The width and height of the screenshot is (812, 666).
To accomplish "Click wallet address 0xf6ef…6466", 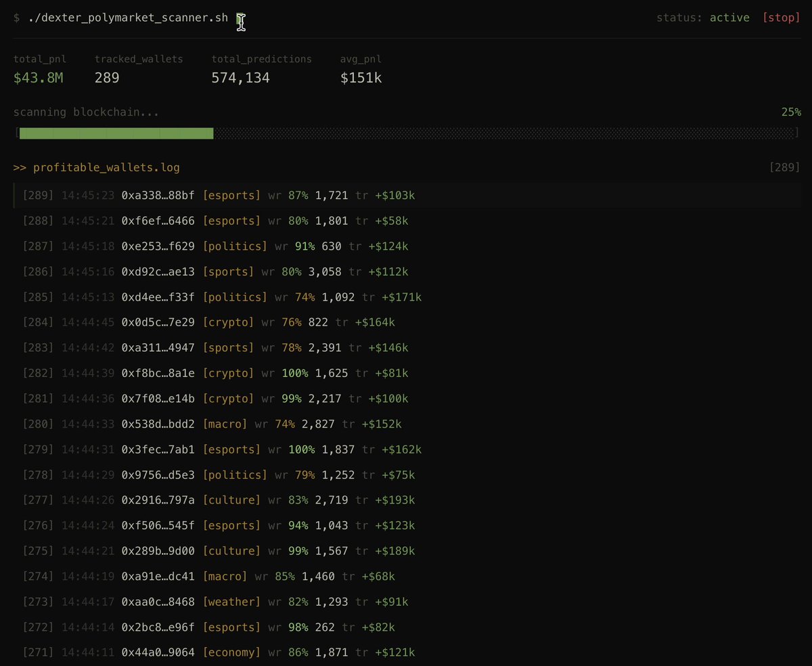I will (158, 221).
